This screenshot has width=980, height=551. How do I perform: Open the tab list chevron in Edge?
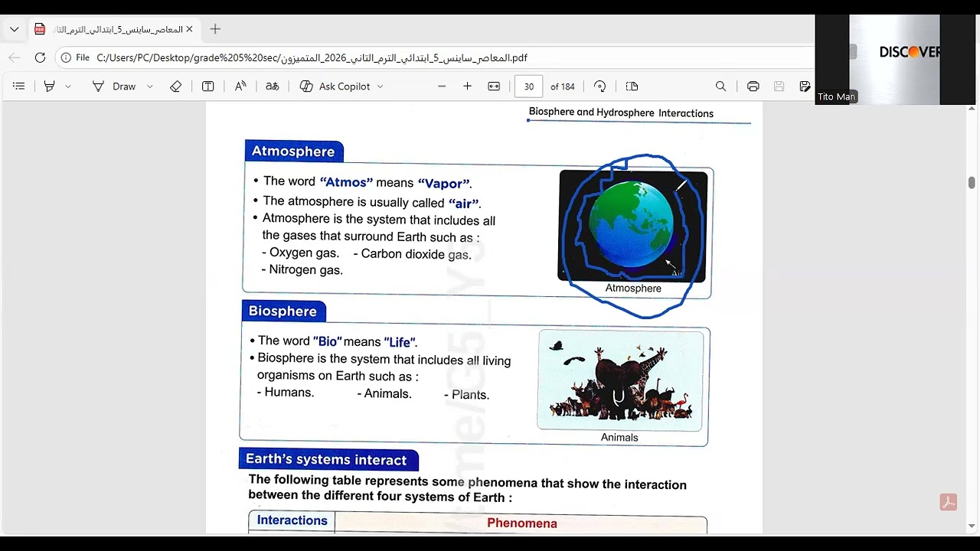coord(14,29)
